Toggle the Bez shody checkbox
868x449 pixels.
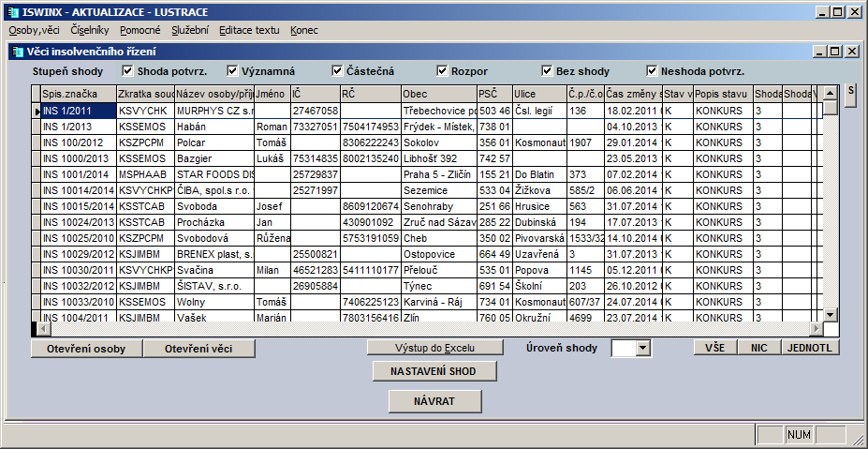pyautogui.click(x=547, y=71)
